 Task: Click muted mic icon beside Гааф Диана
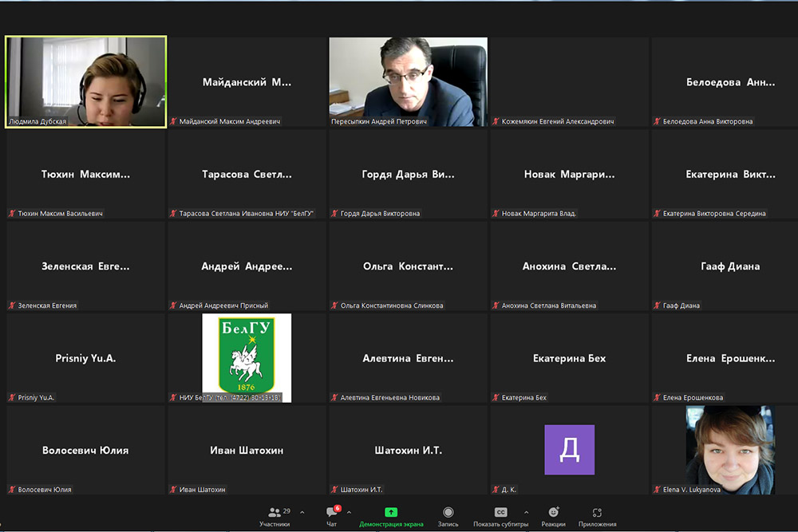point(658,305)
